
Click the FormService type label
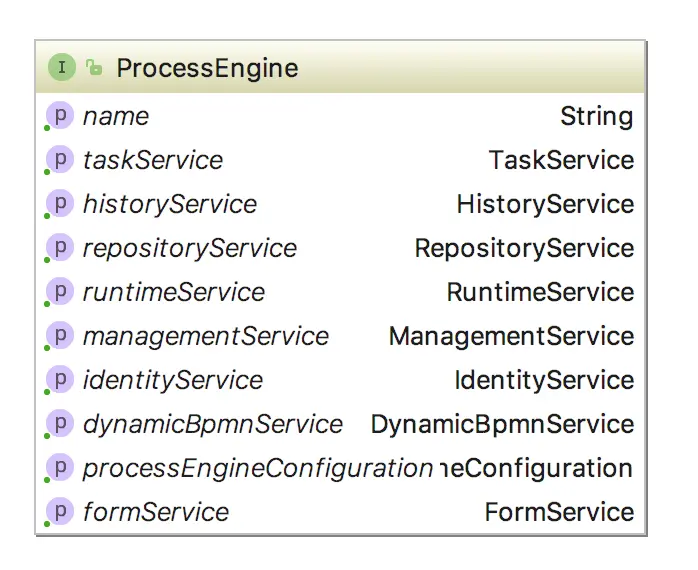tap(559, 512)
